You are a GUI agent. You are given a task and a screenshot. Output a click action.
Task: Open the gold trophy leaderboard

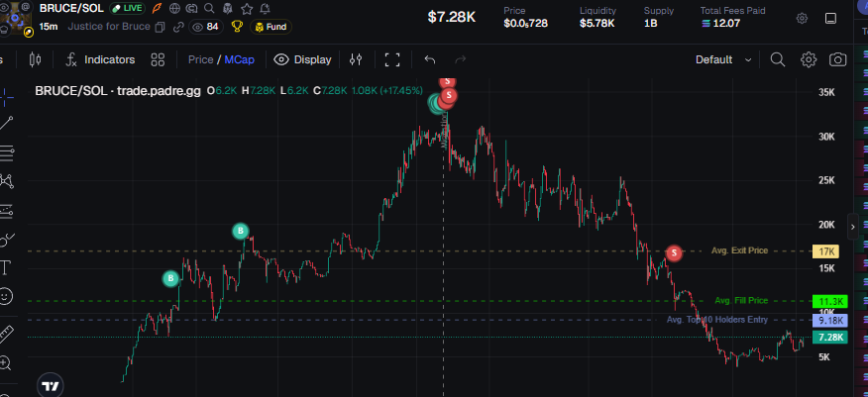pos(237,27)
